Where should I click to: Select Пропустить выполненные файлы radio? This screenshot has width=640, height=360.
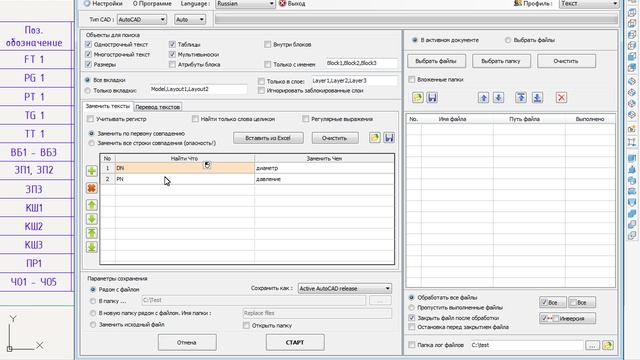tap(411, 307)
